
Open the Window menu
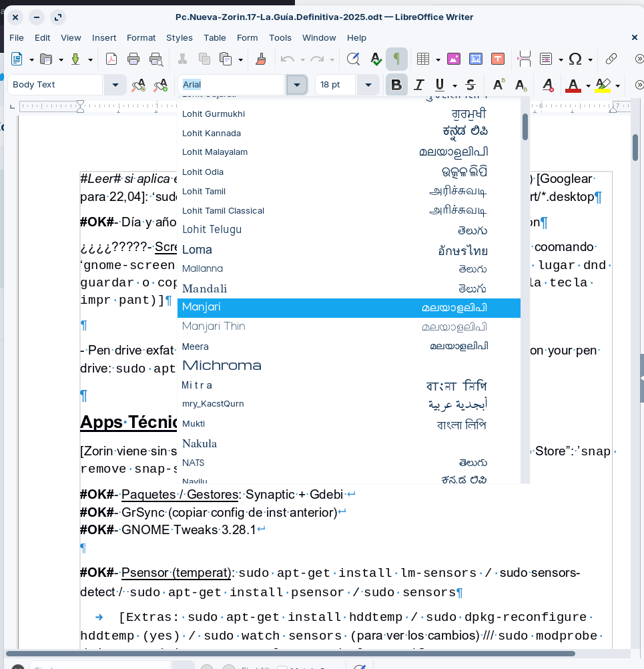tap(319, 38)
